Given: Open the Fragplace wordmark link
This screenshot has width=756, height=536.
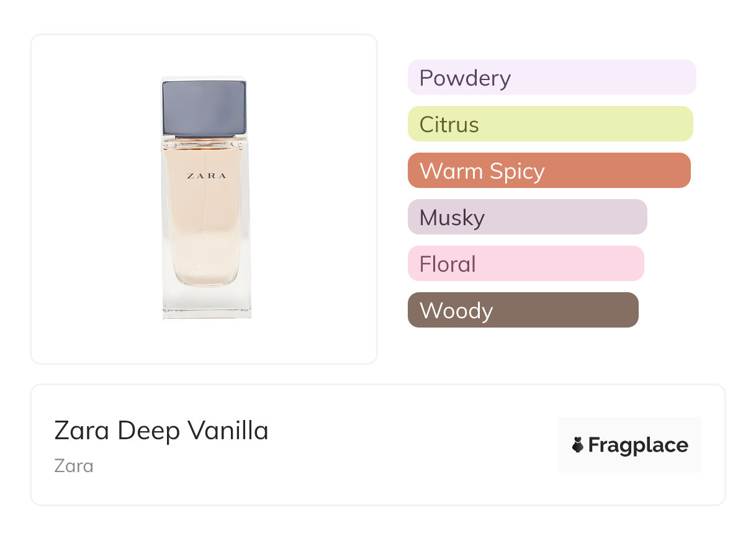Looking at the screenshot, I should (x=638, y=445).
